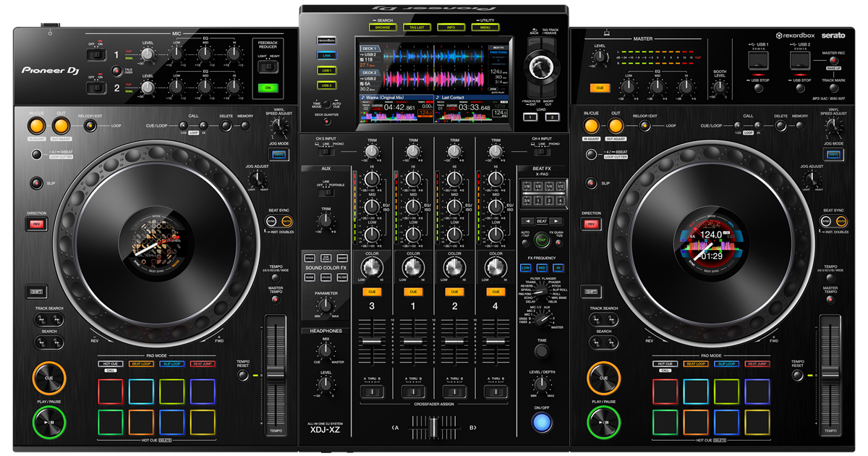Select the MID FX frequency button
Screen dimensions: 868x456
click(x=542, y=267)
